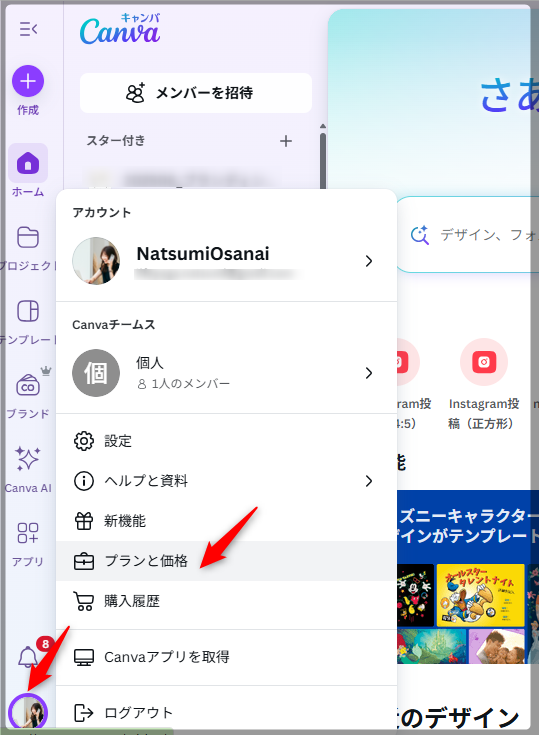Open Mickey Mouse black template thumbnail
539x735 pixels.
(415, 595)
